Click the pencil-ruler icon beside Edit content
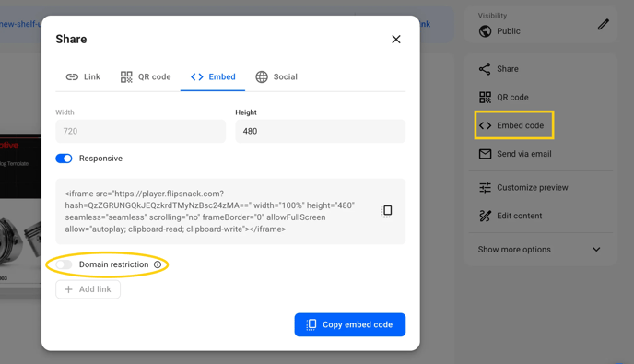Image resolution: width=634 pixels, height=364 pixels. [x=485, y=216]
